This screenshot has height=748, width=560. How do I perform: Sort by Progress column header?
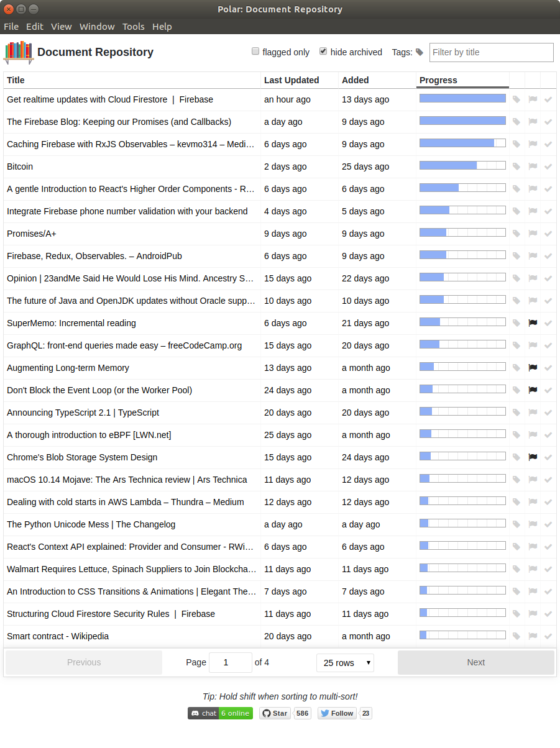tap(462, 80)
